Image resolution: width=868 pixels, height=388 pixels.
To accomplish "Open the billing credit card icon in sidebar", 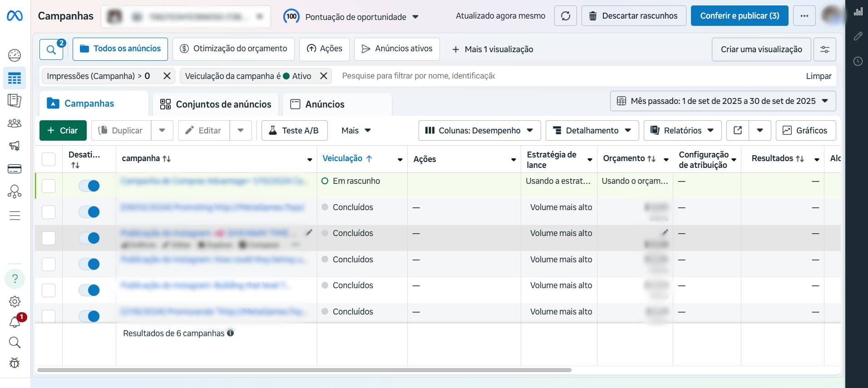I will coord(15,169).
